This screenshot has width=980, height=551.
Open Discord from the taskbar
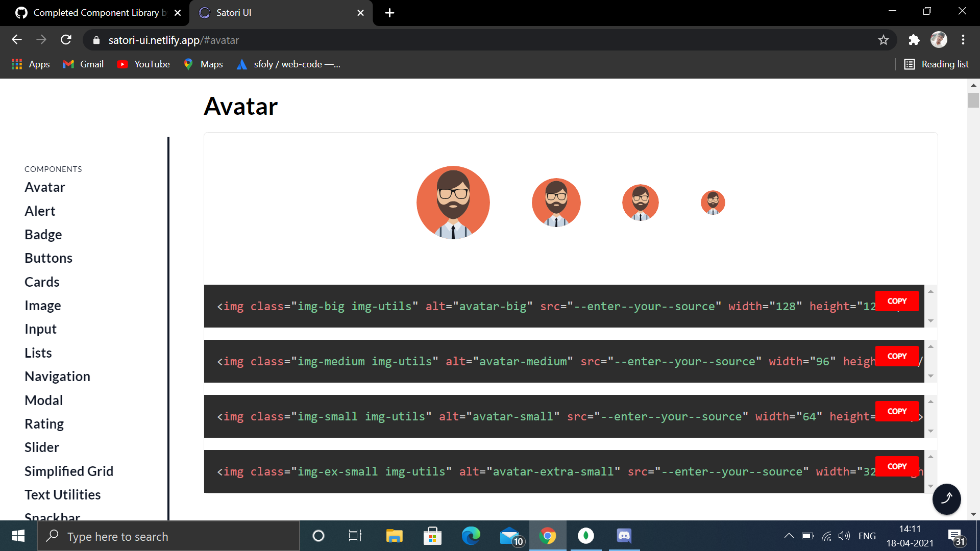[x=624, y=536]
